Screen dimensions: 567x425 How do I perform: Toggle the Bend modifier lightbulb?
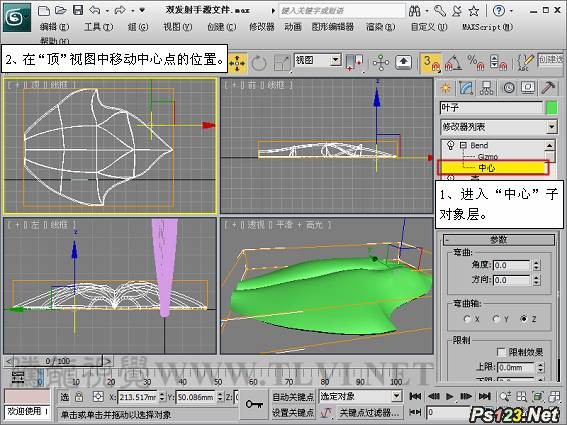click(451, 145)
